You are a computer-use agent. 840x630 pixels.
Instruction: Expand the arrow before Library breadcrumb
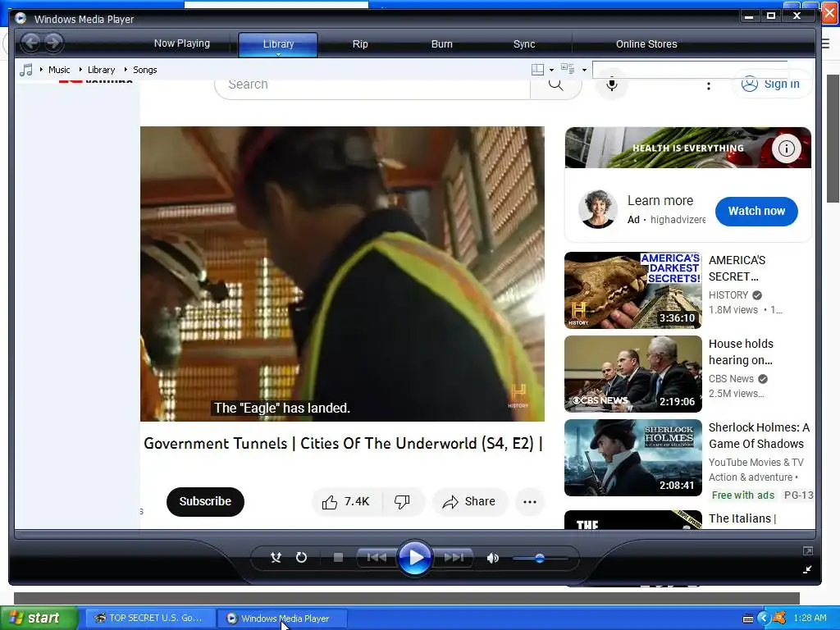tap(80, 69)
